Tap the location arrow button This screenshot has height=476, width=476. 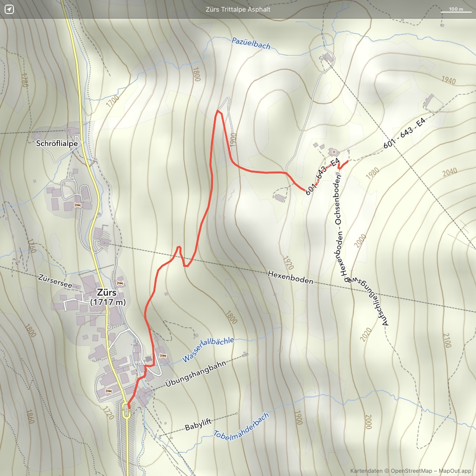[9, 9]
